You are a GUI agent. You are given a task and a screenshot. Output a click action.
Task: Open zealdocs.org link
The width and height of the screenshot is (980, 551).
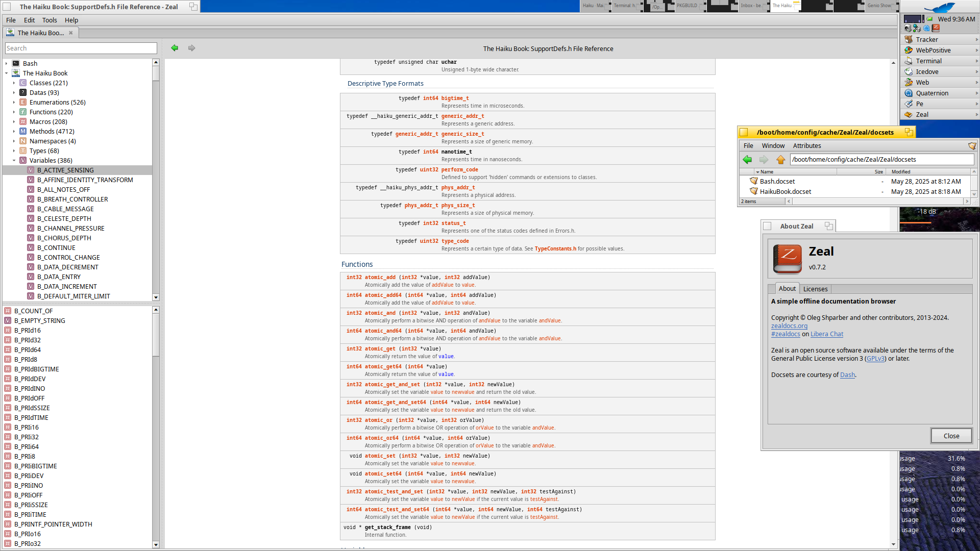789,326
